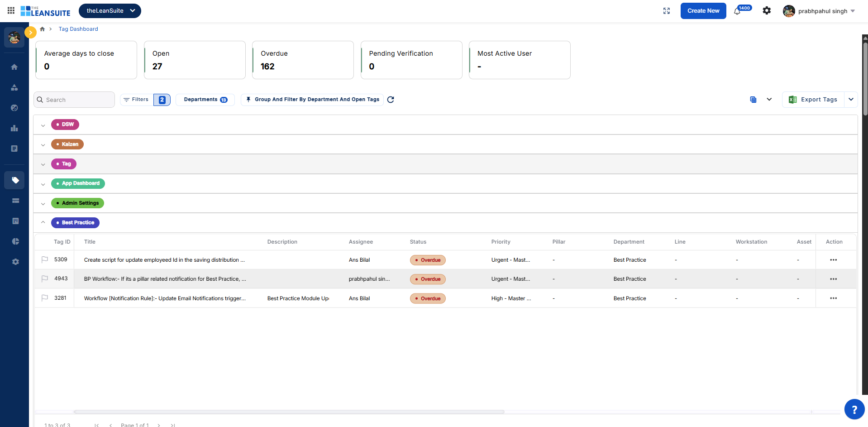
Task: Expand the Kaizen group
Action: click(43, 145)
